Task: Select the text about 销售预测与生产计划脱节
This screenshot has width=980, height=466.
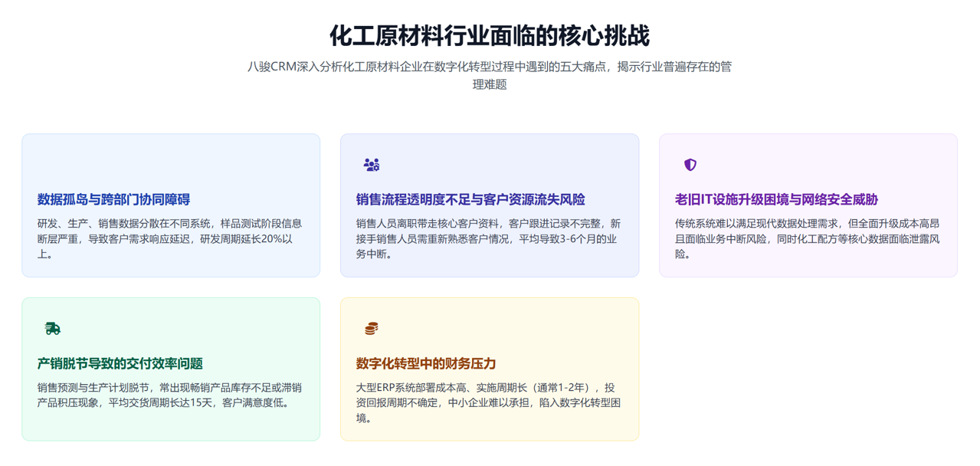Action: [170, 395]
